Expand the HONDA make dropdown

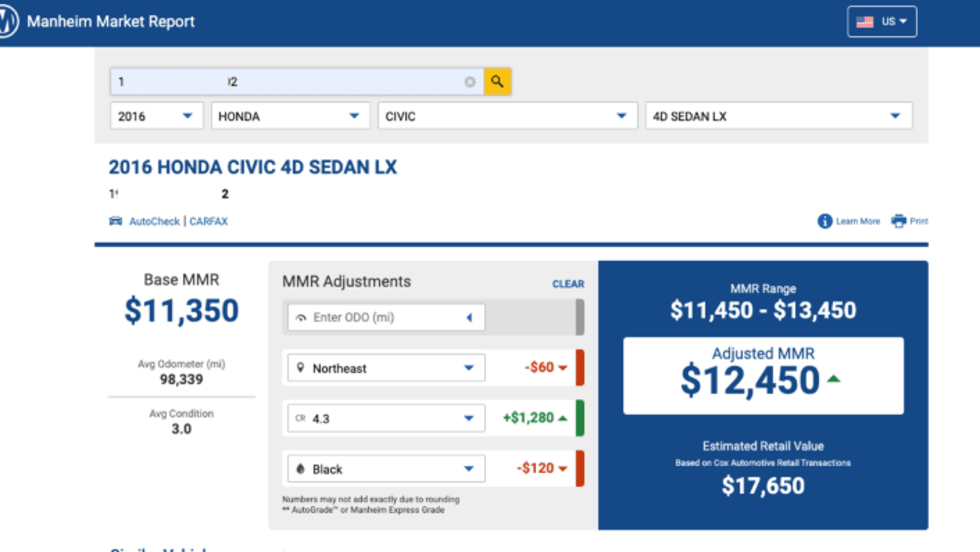tap(288, 116)
